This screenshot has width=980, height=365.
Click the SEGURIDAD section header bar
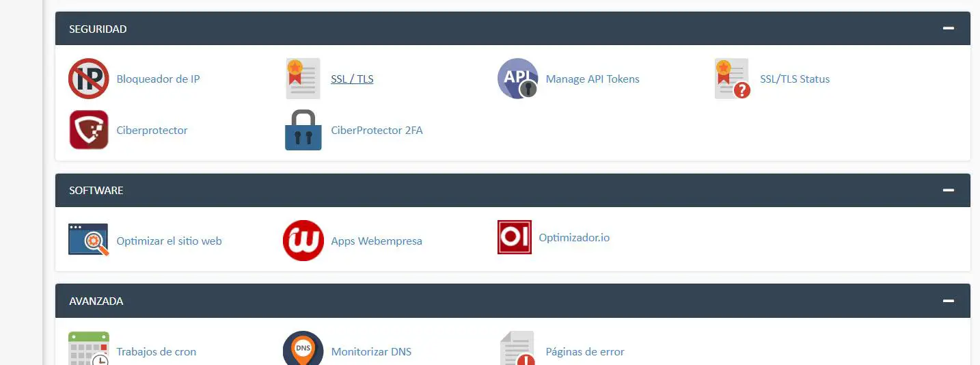(x=513, y=29)
